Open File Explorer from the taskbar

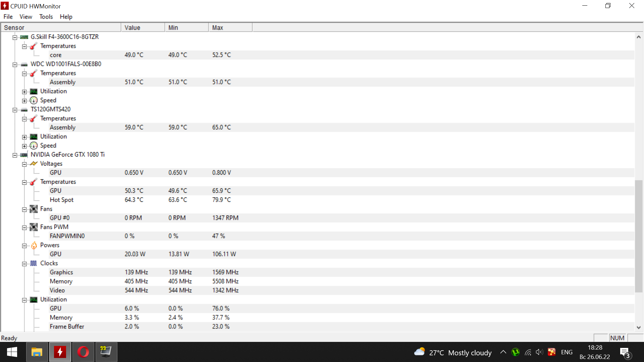coord(37,352)
